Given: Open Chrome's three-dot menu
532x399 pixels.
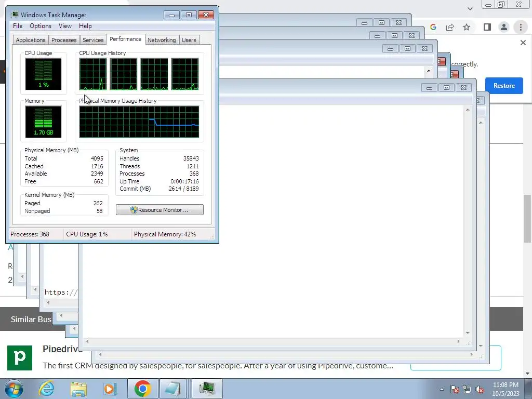Looking at the screenshot, I should pos(521,27).
